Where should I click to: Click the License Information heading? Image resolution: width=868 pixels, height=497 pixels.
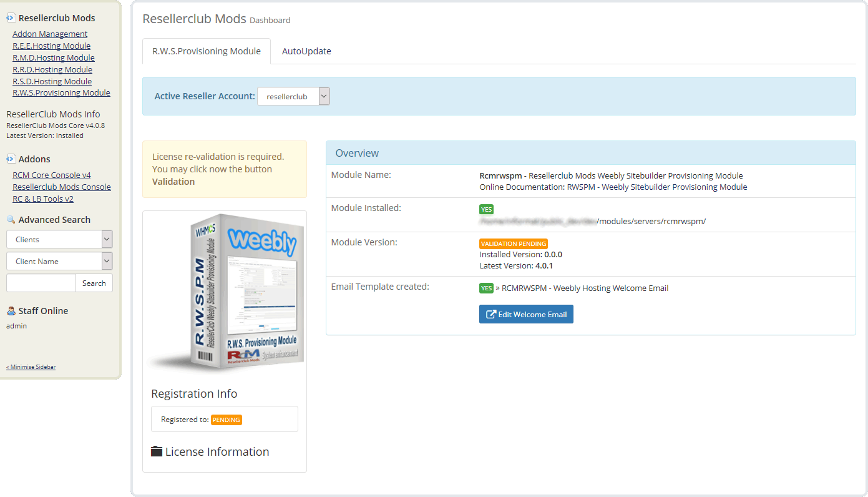[x=217, y=451]
